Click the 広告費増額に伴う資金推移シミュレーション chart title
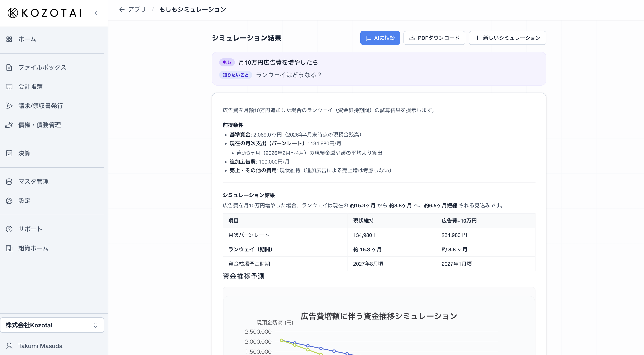Image resolution: width=644 pixels, height=355 pixels. click(379, 316)
